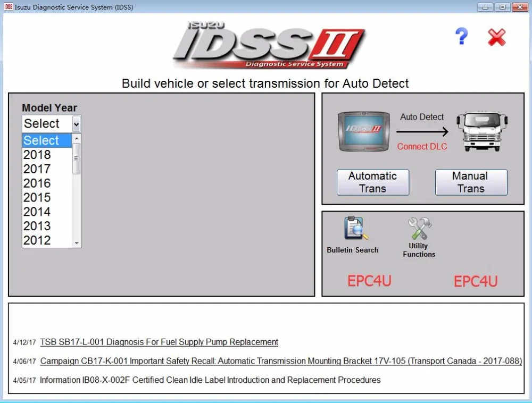Viewport: 532px width, 403px height.
Task: Close the IDSS window from title bar
Action: [x=520, y=7]
